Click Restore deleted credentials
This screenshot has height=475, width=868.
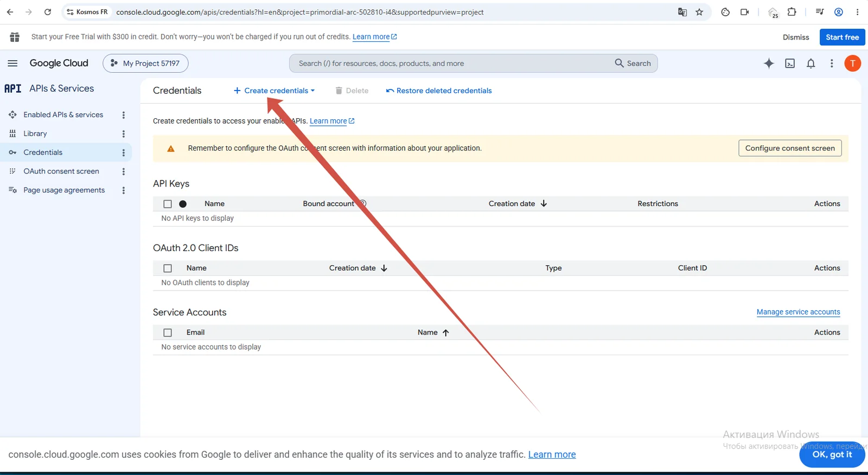[x=439, y=91]
